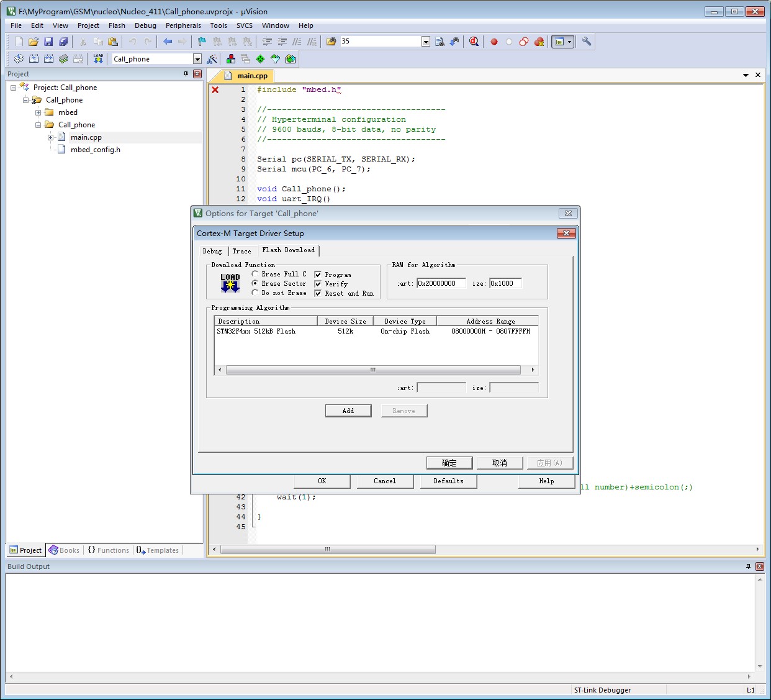This screenshot has width=771, height=700.
Task: Choose Do not Erase radio option
Action: click(255, 293)
